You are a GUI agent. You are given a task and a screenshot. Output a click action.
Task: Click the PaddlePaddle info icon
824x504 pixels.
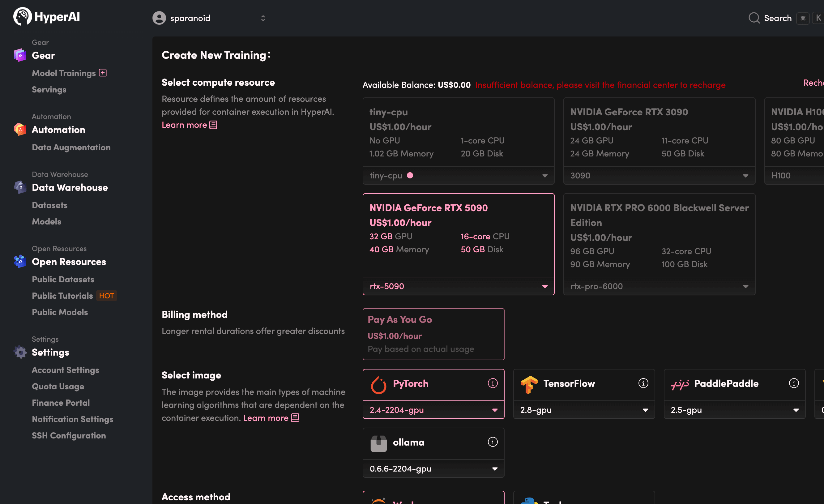pyautogui.click(x=794, y=383)
